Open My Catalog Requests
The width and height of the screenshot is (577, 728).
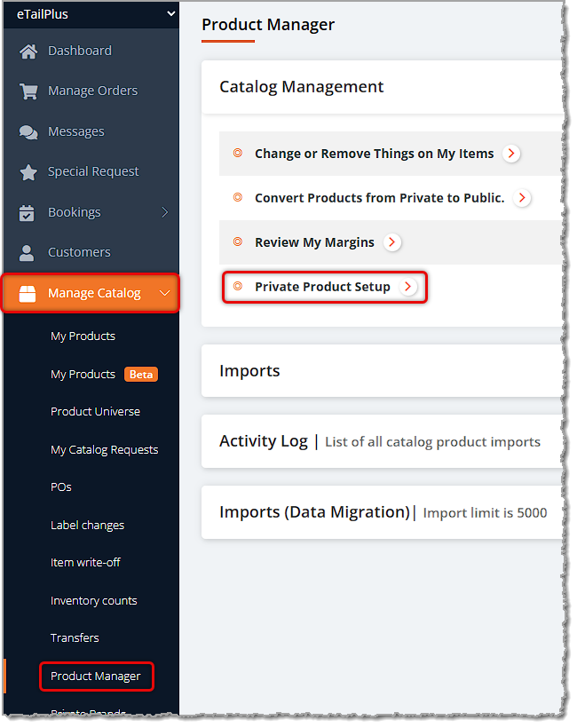[105, 450]
